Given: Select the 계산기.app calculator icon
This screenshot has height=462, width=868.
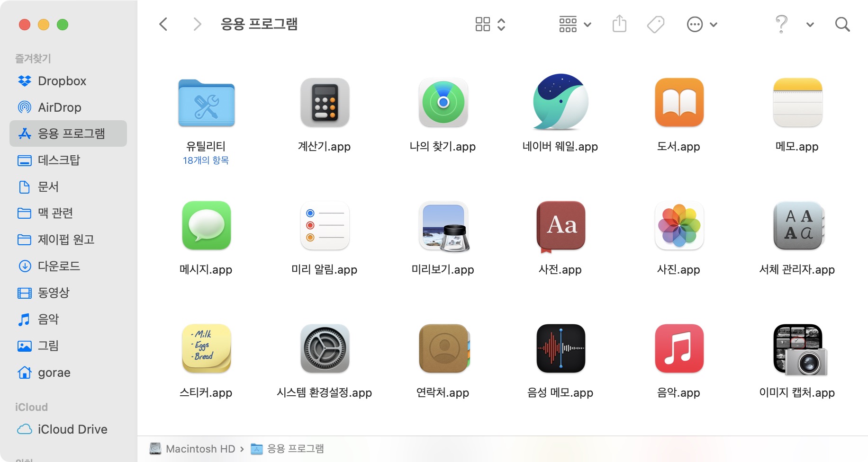Looking at the screenshot, I should click(x=325, y=103).
